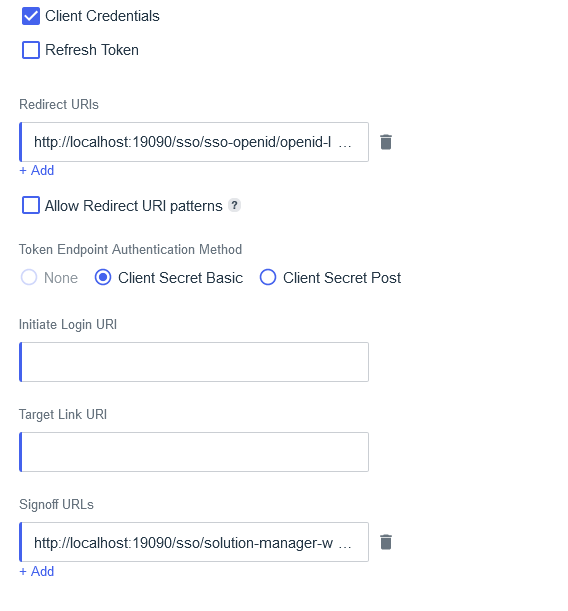This screenshot has height=611, width=568.
Task: Add another entry under Signoff URLs
Action: (x=37, y=571)
